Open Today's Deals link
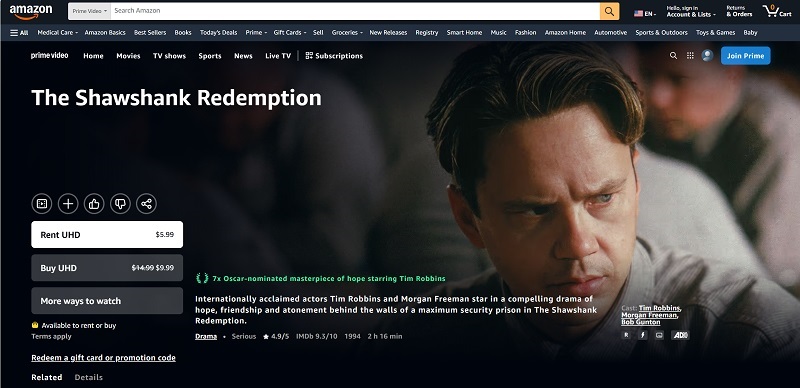This screenshot has width=800, height=388. (x=218, y=33)
